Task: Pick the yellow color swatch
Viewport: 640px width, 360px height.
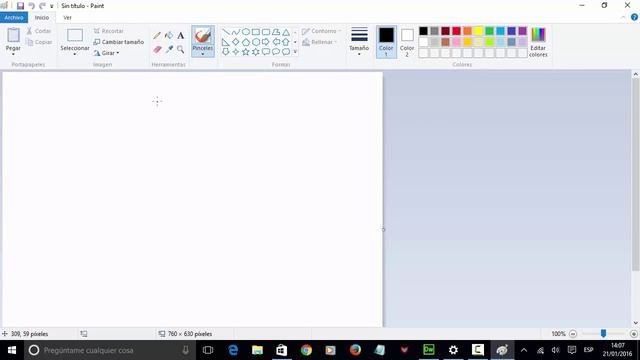Action: (478, 31)
